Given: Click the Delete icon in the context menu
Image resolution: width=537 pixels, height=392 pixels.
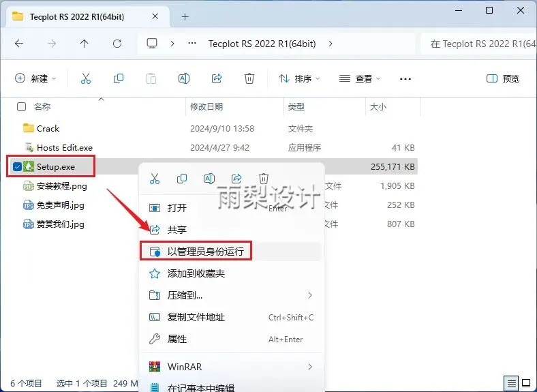Looking at the screenshot, I should tap(263, 179).
